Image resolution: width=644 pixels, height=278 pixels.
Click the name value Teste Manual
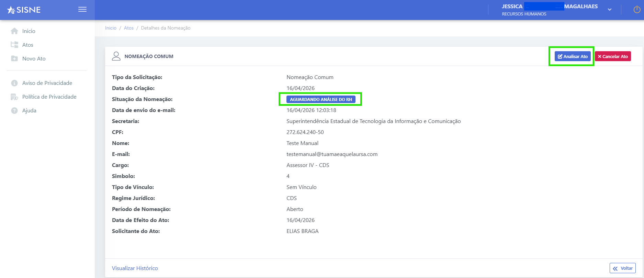[x=302, y=143]
